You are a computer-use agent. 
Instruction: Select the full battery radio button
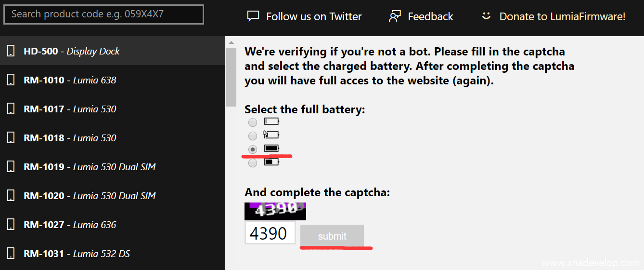[x=253, y=149]
